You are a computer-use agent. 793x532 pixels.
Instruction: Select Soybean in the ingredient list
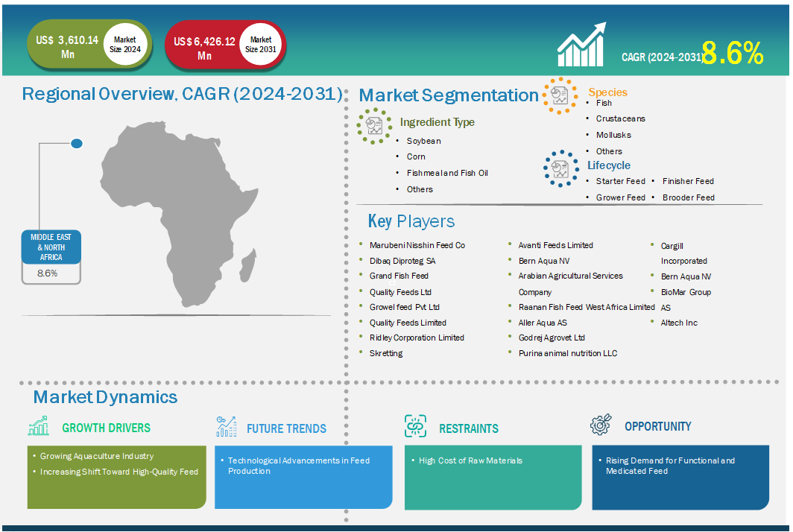424,141
